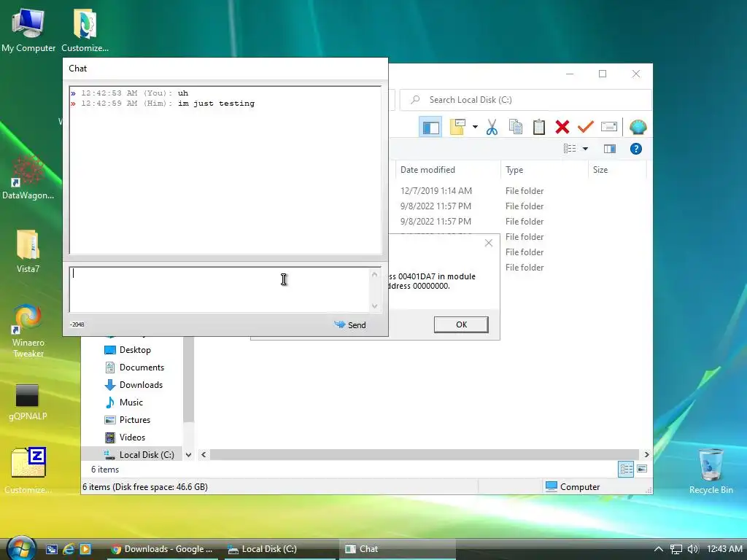
Task: Select the Vista7 desktop folder
Action: pos(28,251)
